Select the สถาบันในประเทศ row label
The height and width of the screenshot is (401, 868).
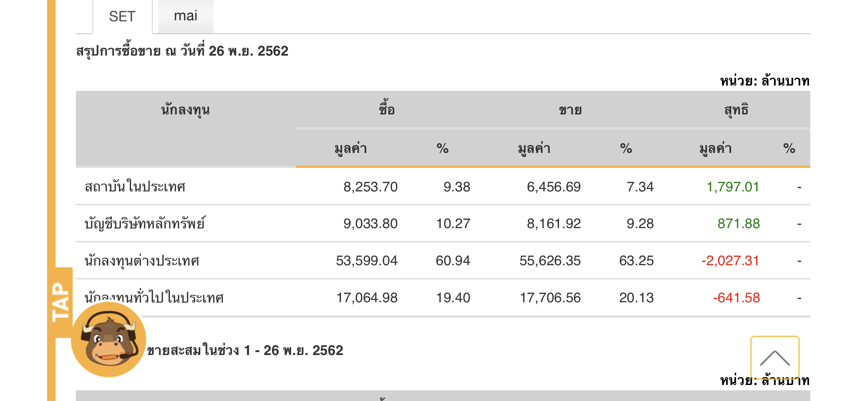(x=135, y=187)
